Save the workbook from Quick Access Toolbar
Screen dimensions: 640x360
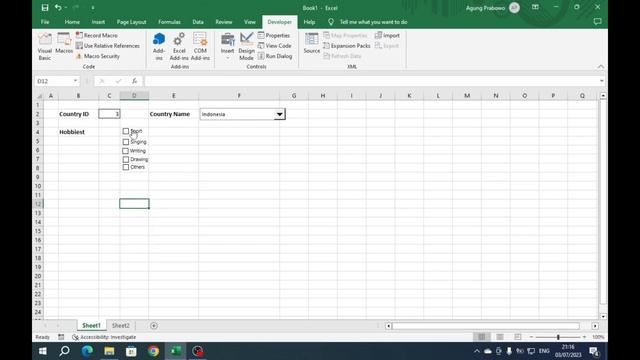[x=44, y=7]
